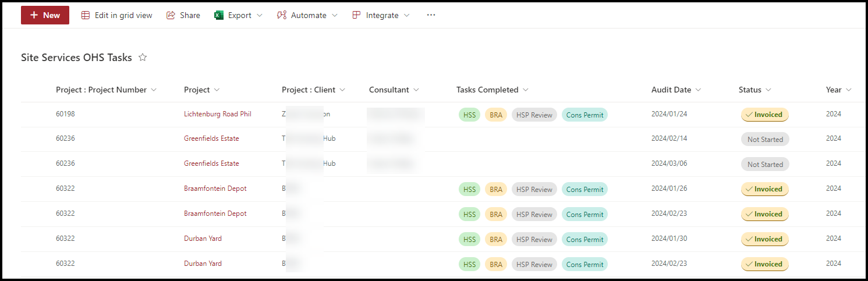
Task: Click the Excel Export icon
Action: pos(219,15)
